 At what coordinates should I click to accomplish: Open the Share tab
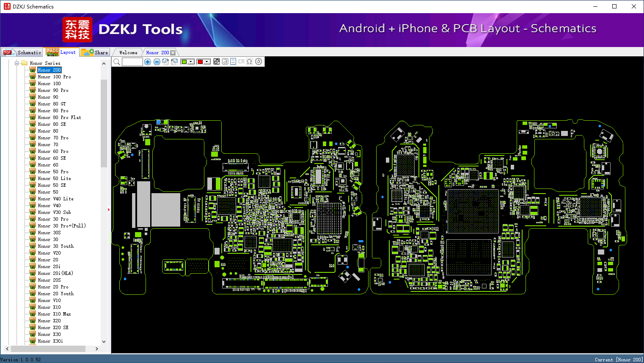[x=95, y=52]
